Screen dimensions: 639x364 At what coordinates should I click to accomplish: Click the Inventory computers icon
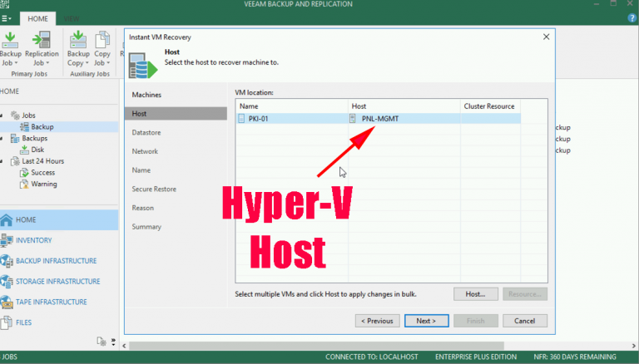7,240
